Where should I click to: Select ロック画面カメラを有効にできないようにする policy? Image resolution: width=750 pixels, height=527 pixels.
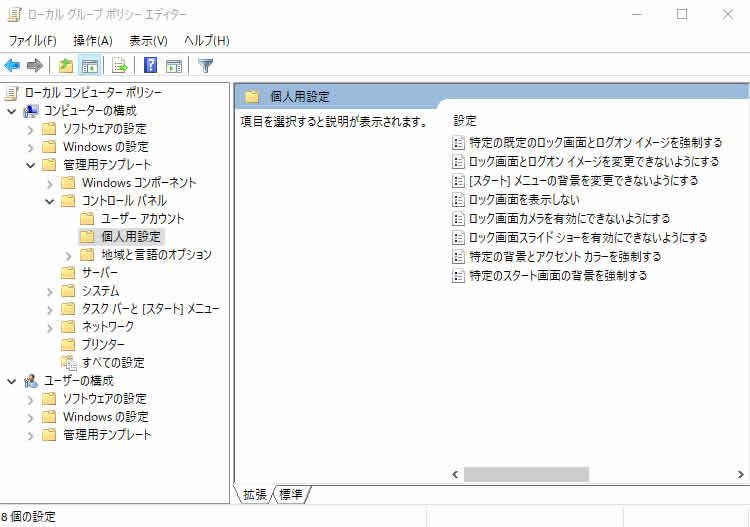(x=570, y=219)
